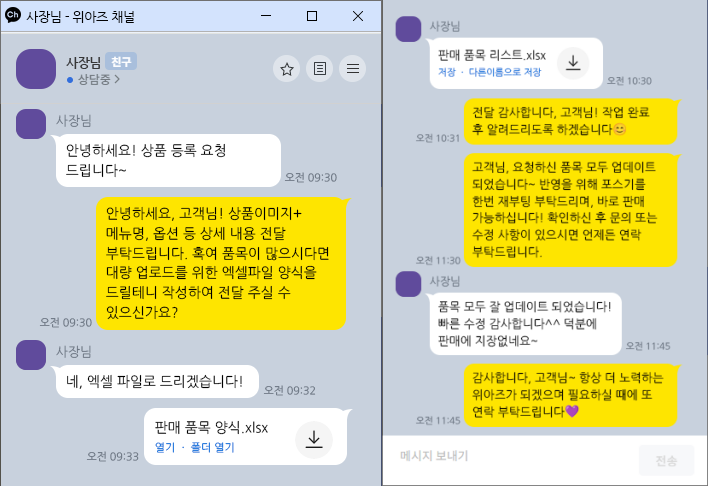708x486 pixels.
Task: Close the 사장님 chat window
Action: tap(358, 16)
